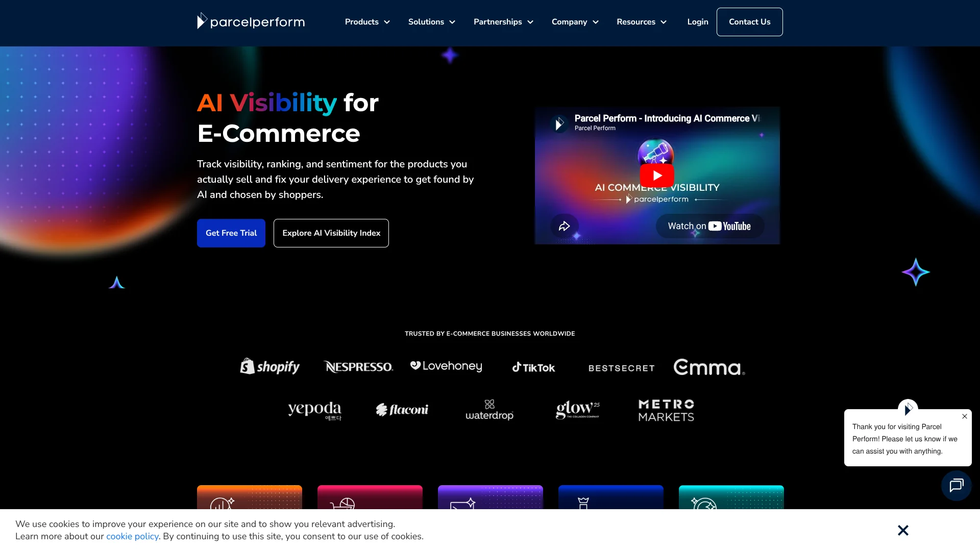Click the waterdrop logo
980x551 pixels.
click(489, 410)
